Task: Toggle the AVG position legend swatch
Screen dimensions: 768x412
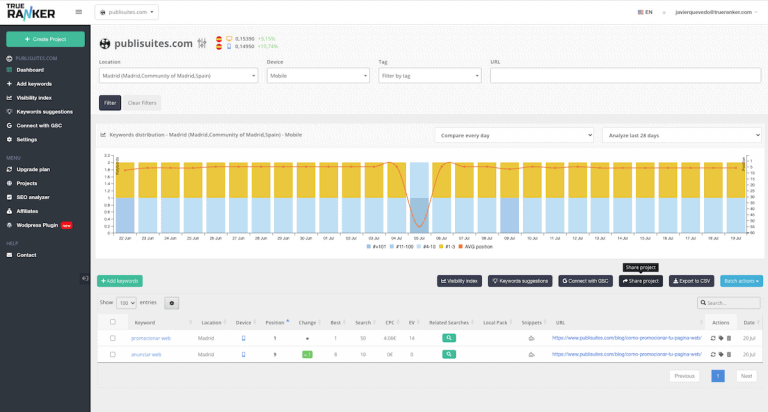Action: point(460,246)
